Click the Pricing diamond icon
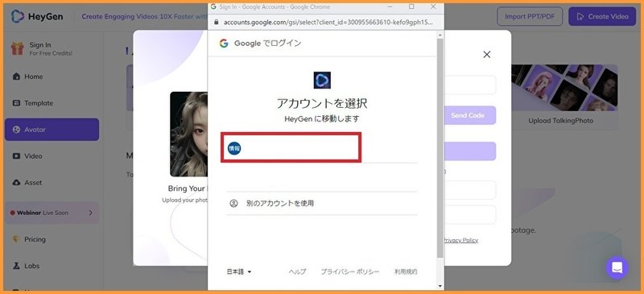Viewport: 644px width, 294px height. coord(16,239)
